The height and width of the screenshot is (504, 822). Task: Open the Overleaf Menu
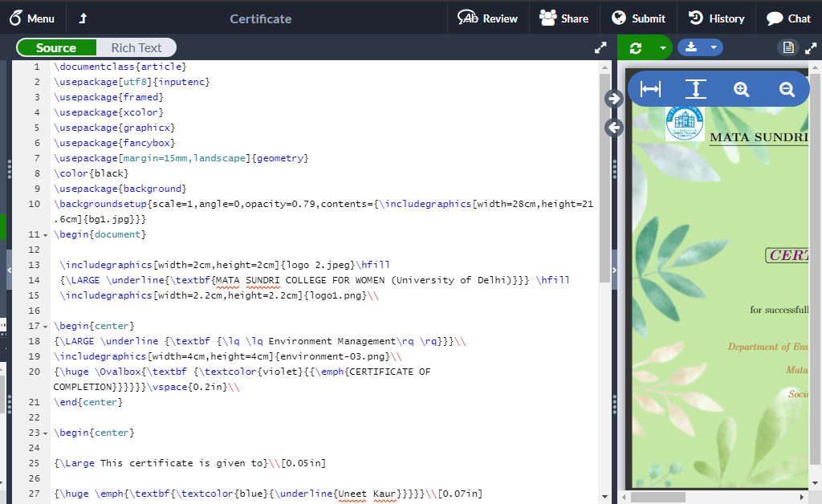tap(32, 18)
